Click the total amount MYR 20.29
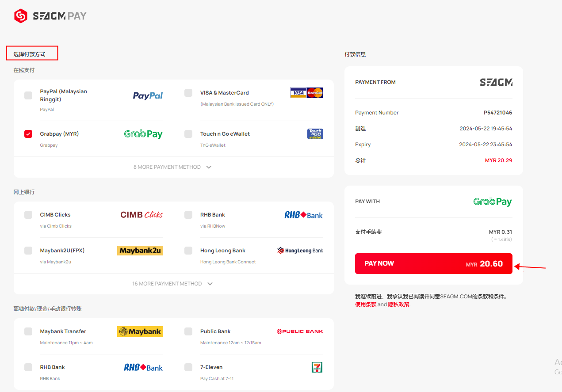Viewport: 562px width, 392px height. (498, 160)
